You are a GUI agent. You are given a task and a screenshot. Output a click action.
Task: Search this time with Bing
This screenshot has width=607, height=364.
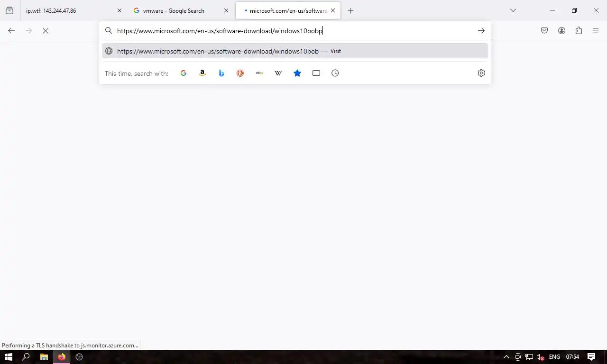(221, 73)
